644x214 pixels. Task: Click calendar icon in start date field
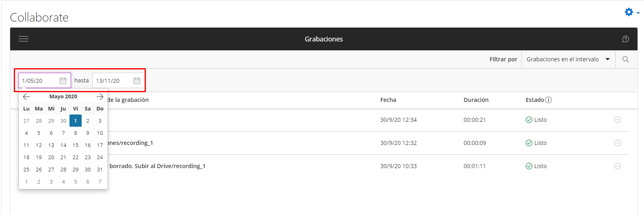63,81
